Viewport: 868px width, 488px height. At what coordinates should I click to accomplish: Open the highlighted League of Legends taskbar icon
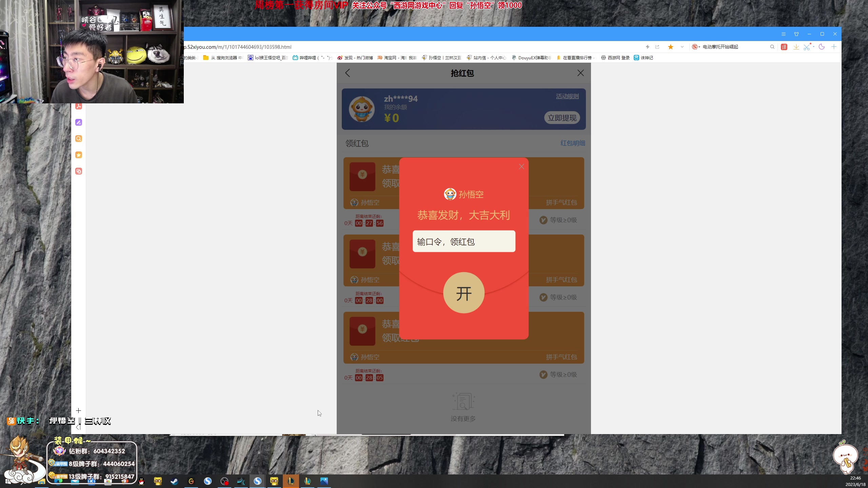point(291,481)
